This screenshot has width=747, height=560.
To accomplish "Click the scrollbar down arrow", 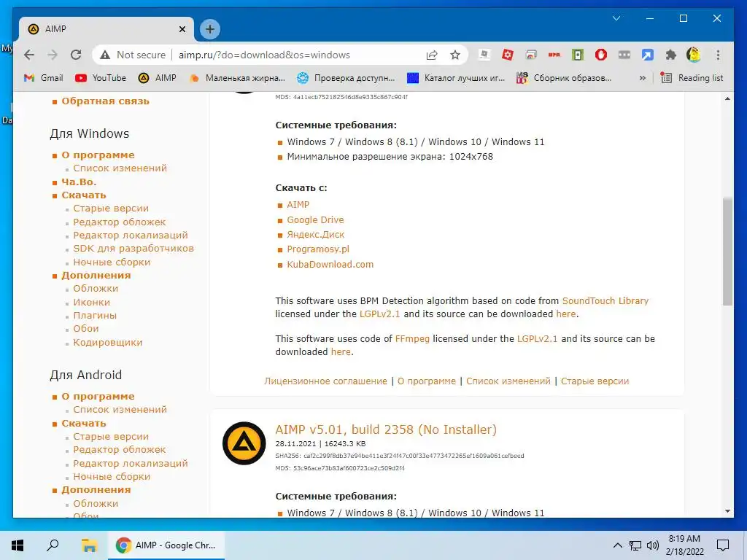I will coord(727,511).
